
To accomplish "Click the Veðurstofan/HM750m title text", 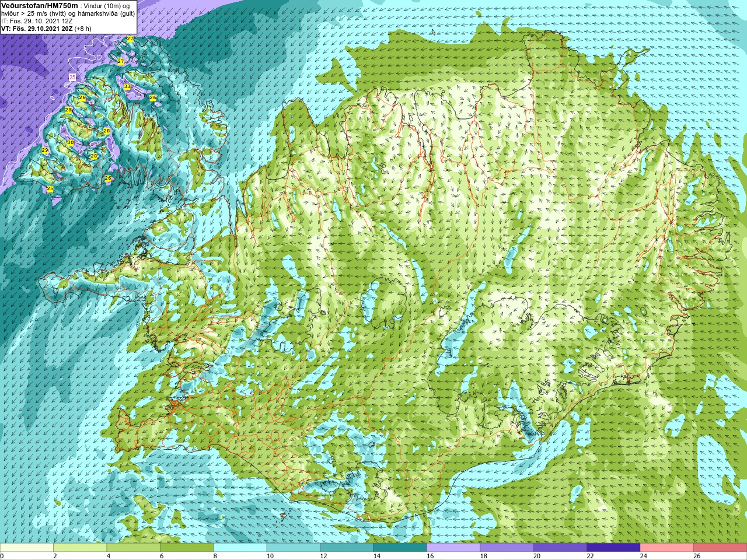I will tap(40, 5).
